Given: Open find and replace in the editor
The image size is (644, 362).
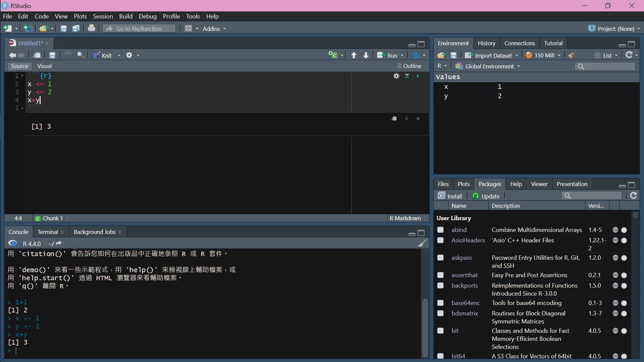Looking at the screenshot, I should [x=80, y=55].
